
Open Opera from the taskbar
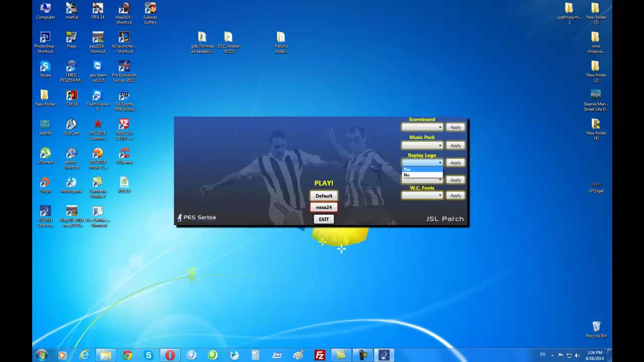pyautogui.click(x=170, y=355)
